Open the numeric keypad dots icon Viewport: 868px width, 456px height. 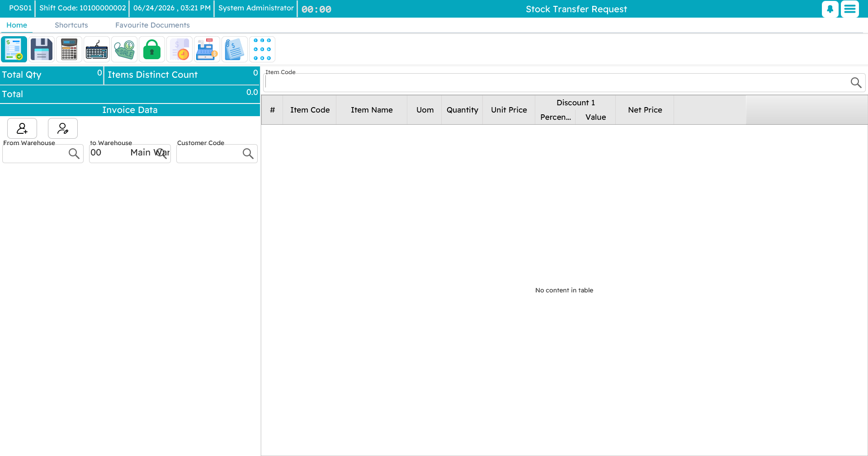262,49
